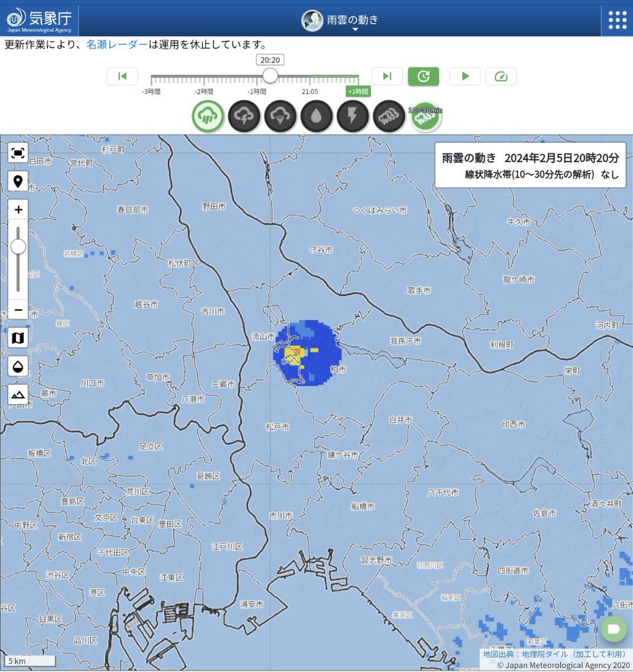This screenshot has width=633, height=672.
Task: Adjust layer opacity with half-drop icon
Action: 18,367
